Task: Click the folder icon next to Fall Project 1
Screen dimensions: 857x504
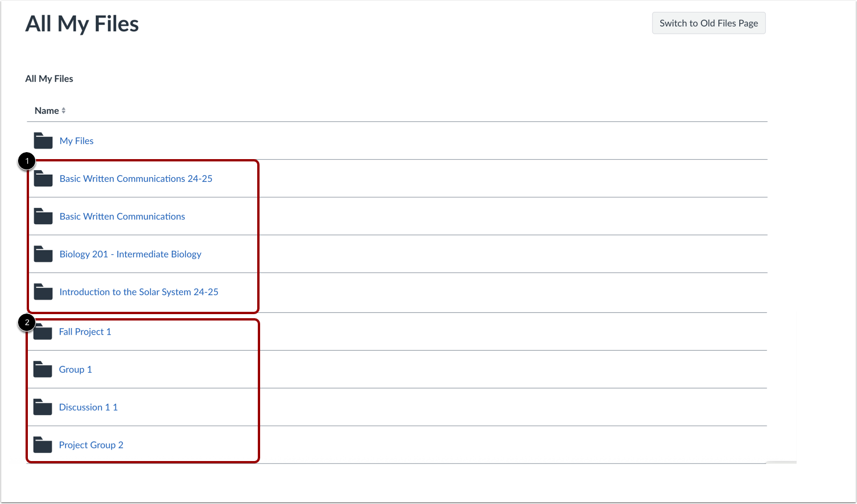Action: coord(42,331)
